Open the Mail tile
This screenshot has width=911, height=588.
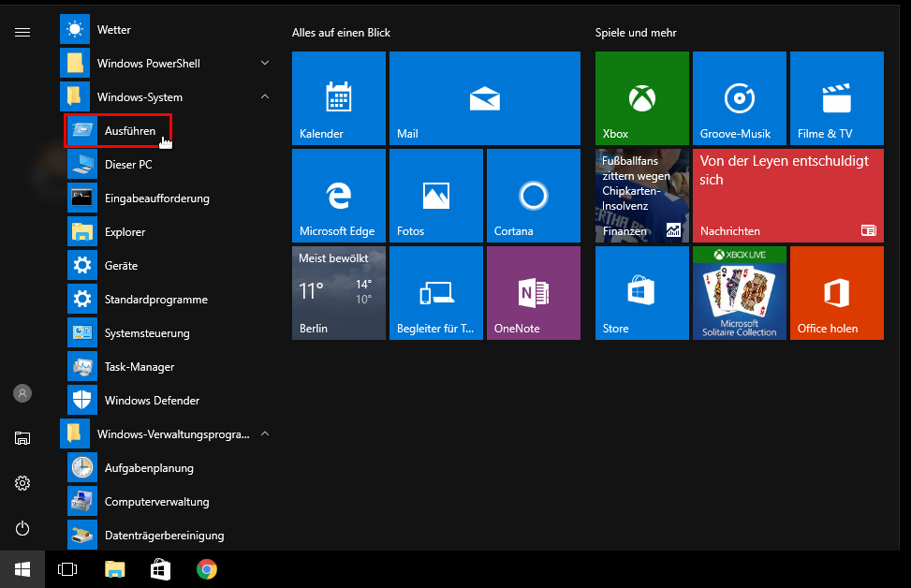coord(485,98)
